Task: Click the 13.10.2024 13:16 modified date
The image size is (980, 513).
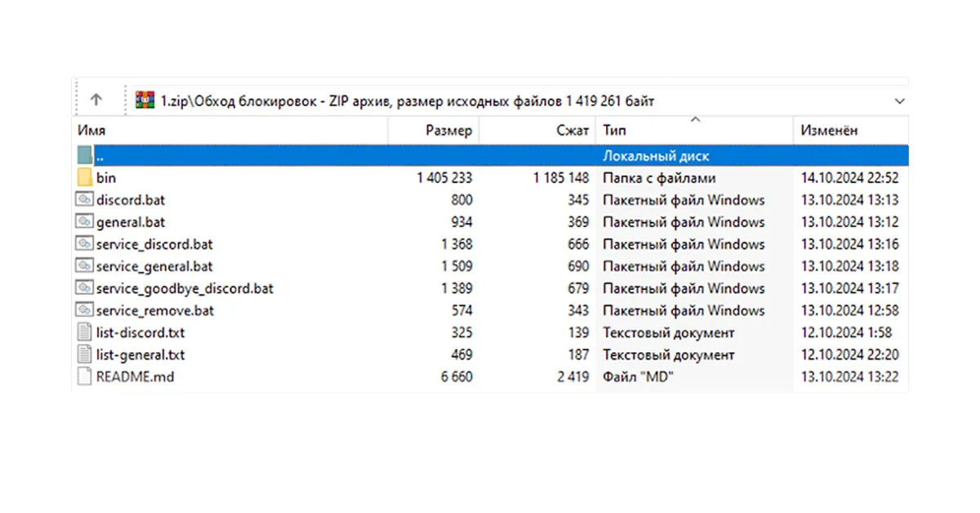Action: (x=849, y=243)
